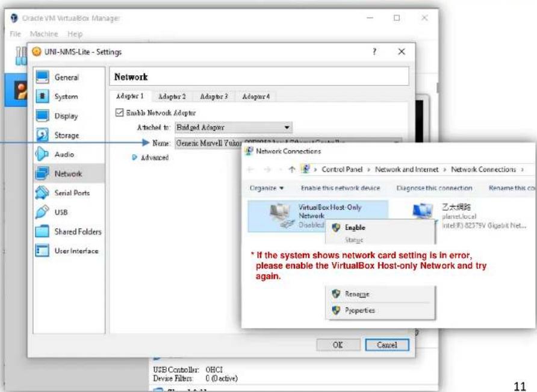This screenshot has width=537, height=392.
Task: Select the Shared Folders category label
Action: pyautogui.click(x=78, y=232)
